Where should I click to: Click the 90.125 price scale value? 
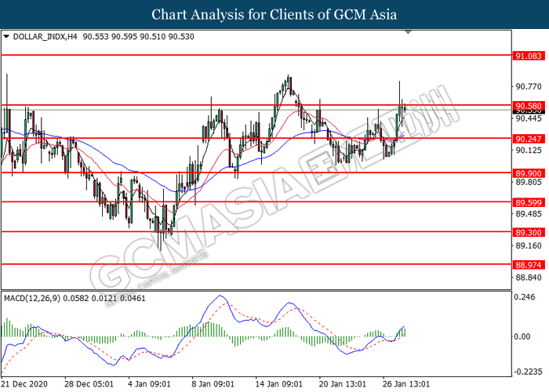529,151
